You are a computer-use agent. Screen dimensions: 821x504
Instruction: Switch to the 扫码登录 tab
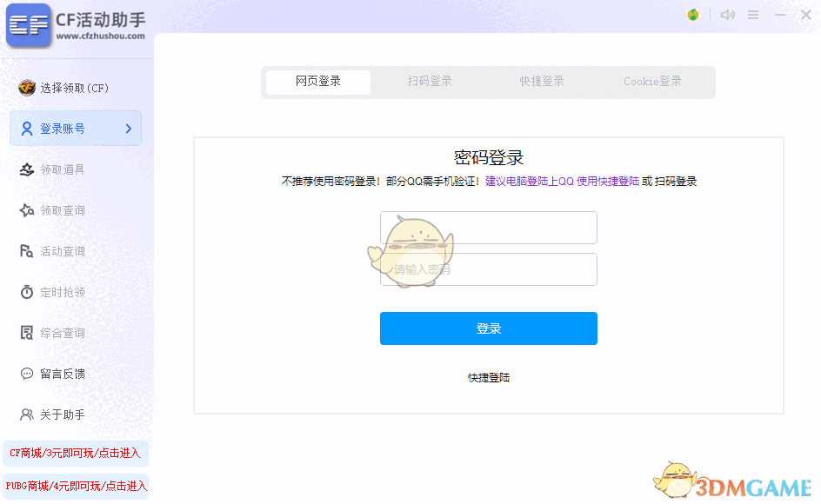429,82
